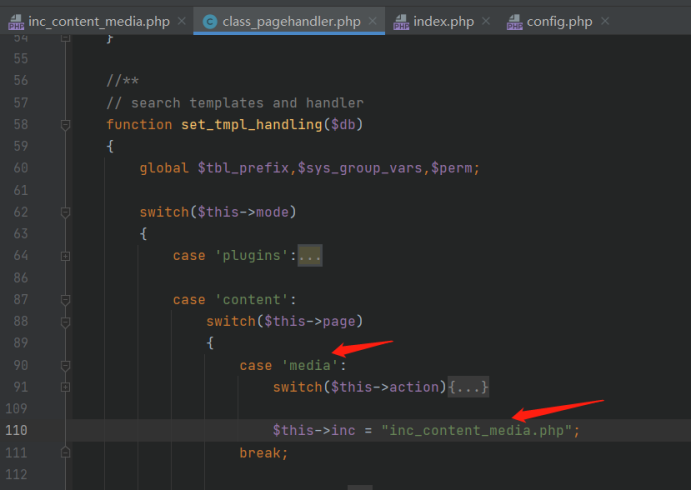Click the $db parameter in the function signature
The width and height of the screenshot is (692, 491).
coord(343,124)
